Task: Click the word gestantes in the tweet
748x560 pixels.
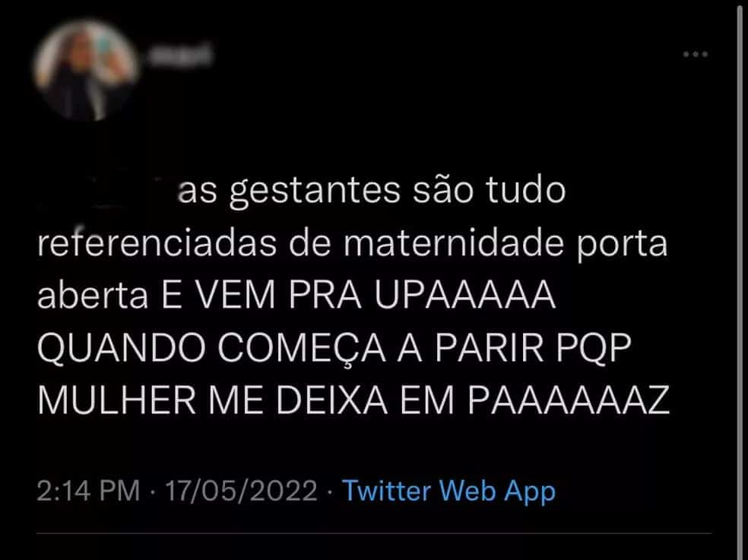Action: 315,191
